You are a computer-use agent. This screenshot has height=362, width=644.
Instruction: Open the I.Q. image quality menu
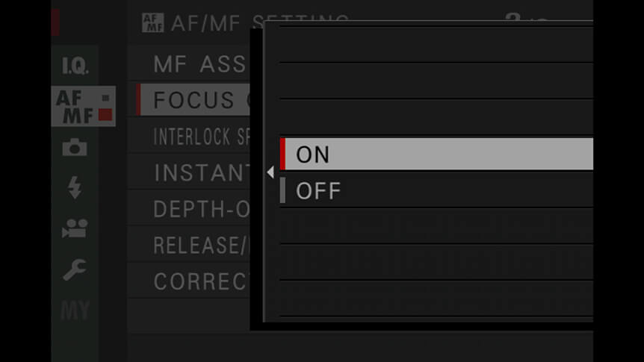point(75,65)
